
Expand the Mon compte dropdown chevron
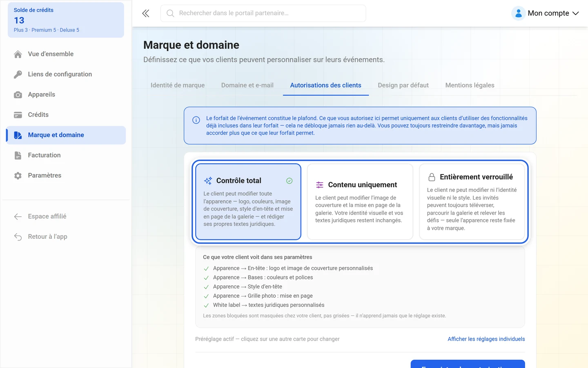click(x=576, y=13)
